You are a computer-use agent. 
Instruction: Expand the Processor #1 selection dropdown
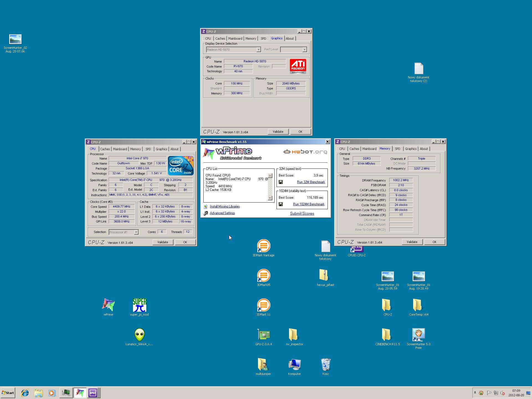click(136, 232)
